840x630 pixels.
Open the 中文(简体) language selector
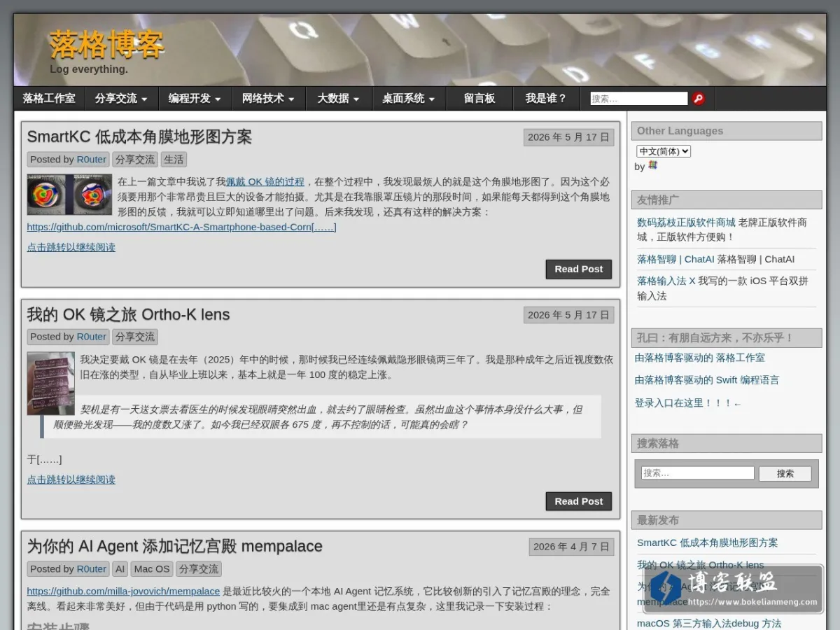coord(664,151)
